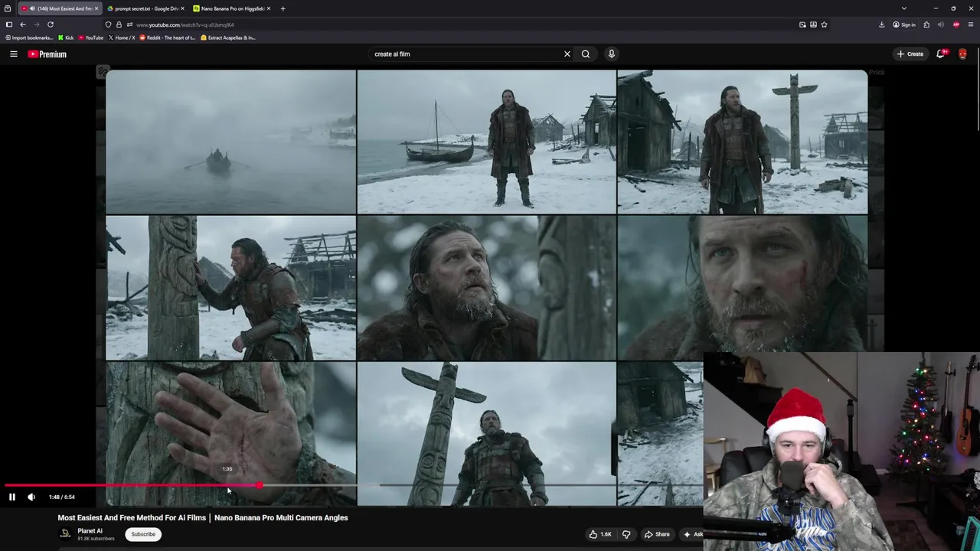
Task: Open a new browser tab
Action: click(x=283, y=8)
